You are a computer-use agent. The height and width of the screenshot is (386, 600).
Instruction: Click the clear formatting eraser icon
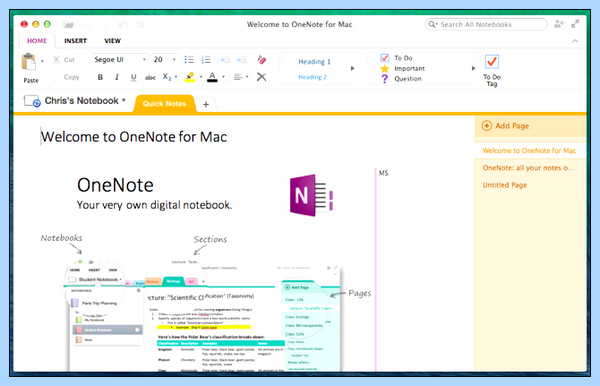click(261, 60)
